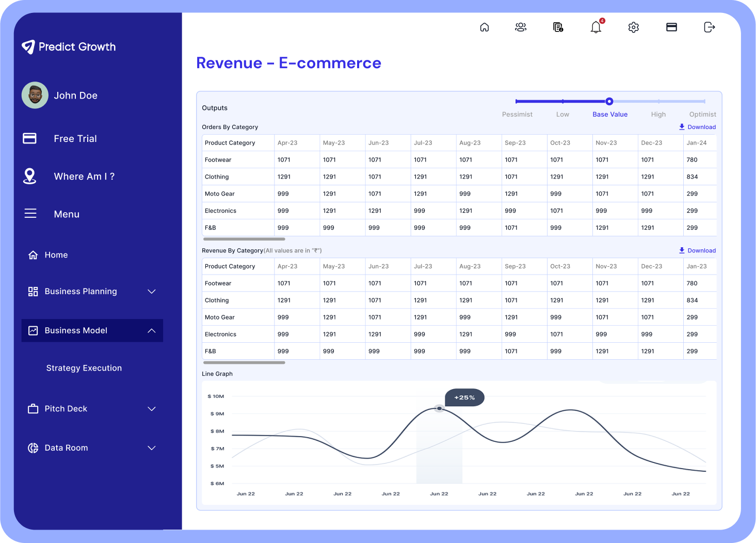The image size is (756, 543).
Task: Expand the Business Planning chevron
Action: 152,292
